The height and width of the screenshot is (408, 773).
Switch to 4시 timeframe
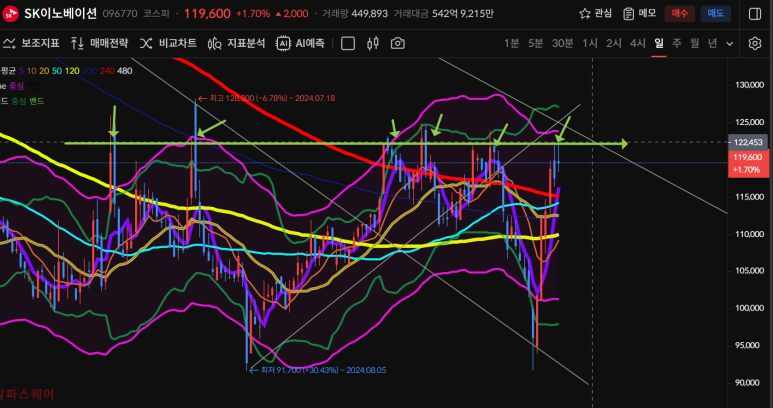(637, 43)
